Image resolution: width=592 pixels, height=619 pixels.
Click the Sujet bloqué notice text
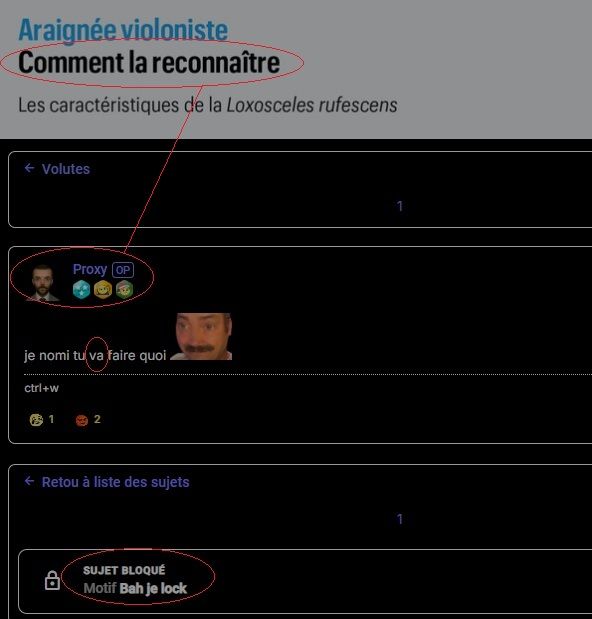tap(124, 570)
